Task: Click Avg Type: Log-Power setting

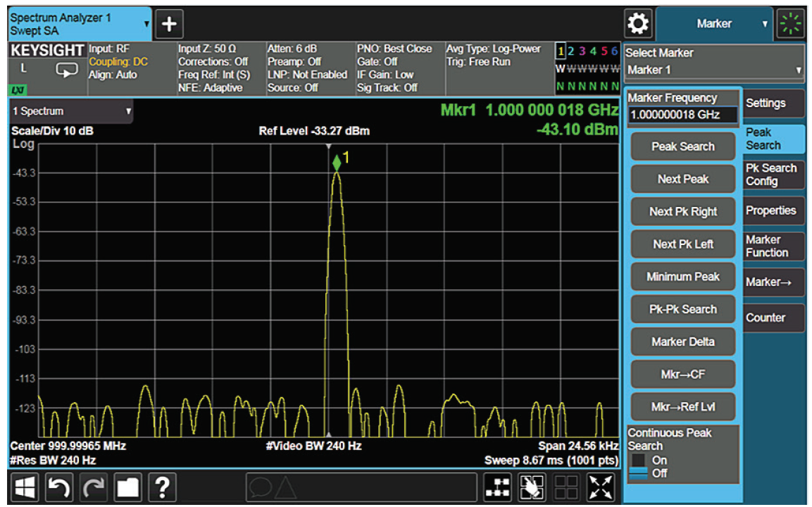Action: click(x=493, y=49)
